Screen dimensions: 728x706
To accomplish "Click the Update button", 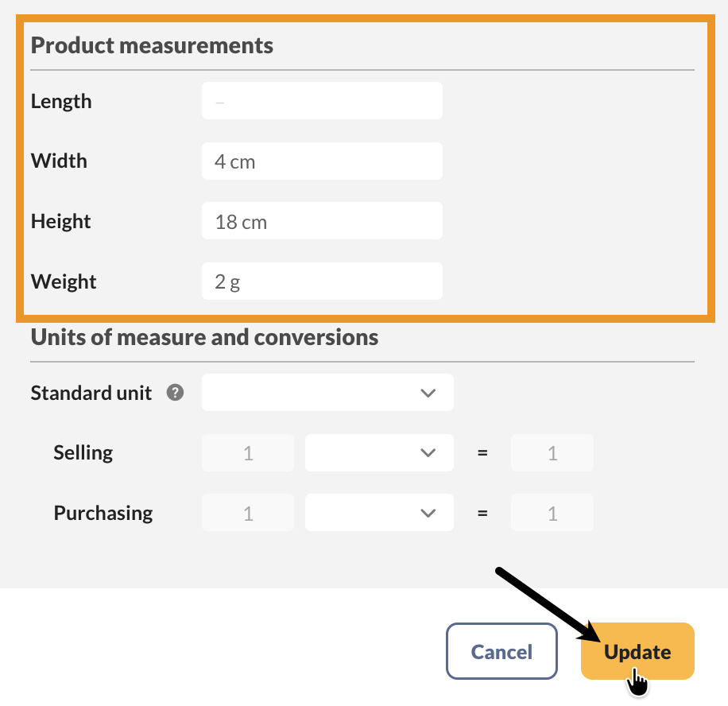I will (x=637, y=652).
